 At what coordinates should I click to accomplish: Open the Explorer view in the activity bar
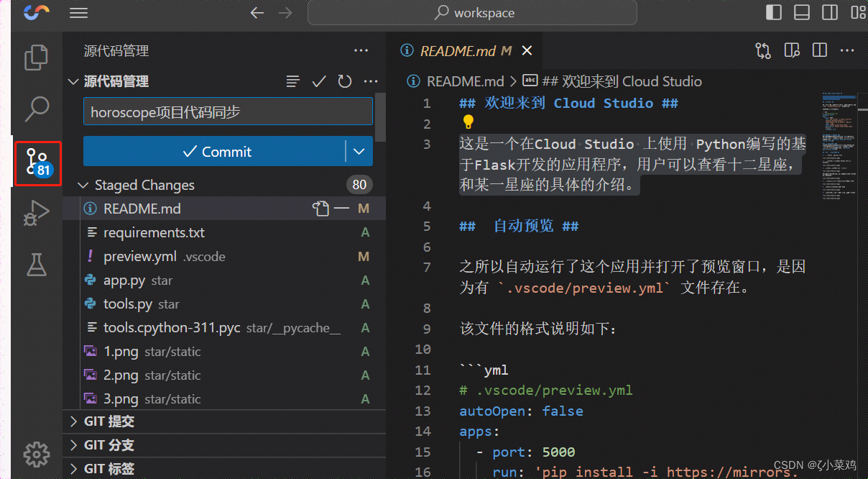(x=36, y=58)
